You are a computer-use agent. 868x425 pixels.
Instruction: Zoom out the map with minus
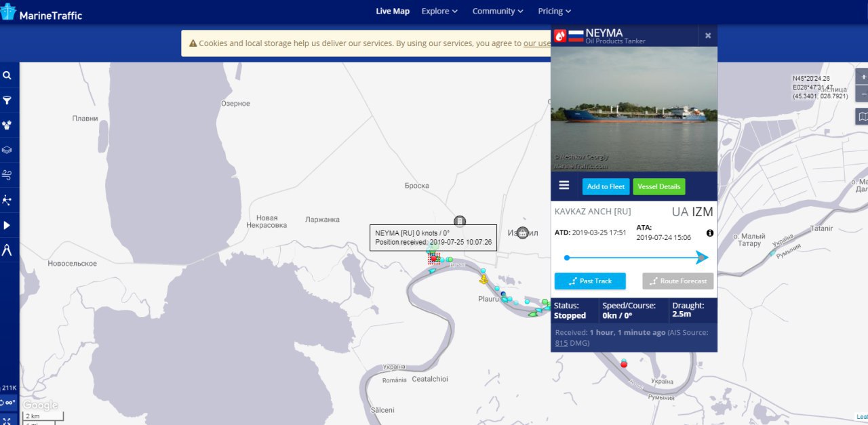[x=863, y=94]
